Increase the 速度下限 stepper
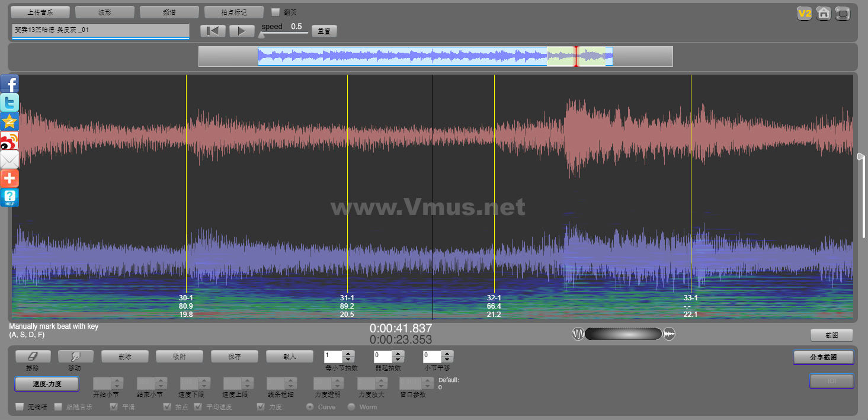The image size is (868, 420). 204,380
